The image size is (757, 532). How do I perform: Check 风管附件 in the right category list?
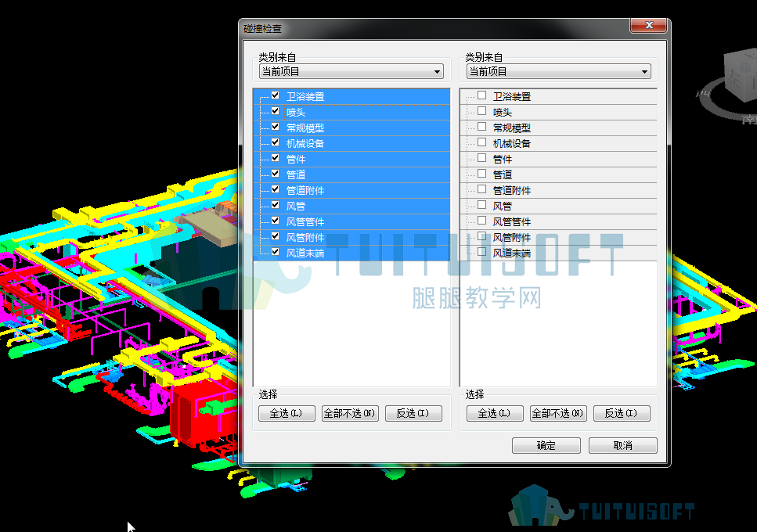[481, 236]
